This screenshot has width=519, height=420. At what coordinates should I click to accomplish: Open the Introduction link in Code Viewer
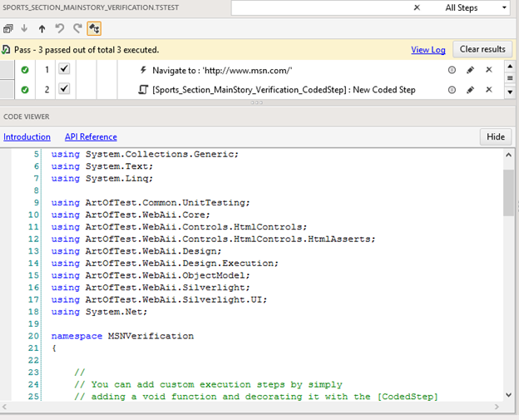click(x=27, y=137)
